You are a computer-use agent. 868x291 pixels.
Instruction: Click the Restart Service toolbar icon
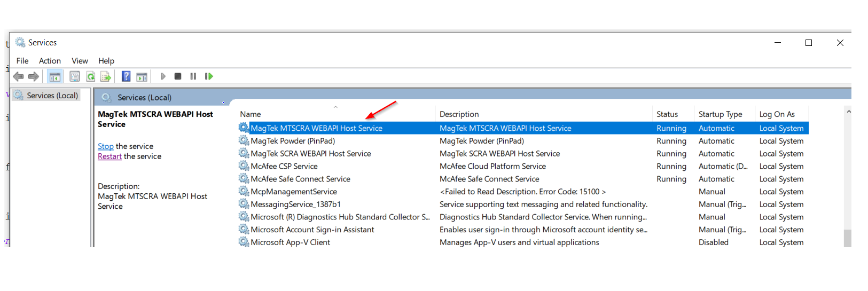pyautogui.click(x=209, y=76)
